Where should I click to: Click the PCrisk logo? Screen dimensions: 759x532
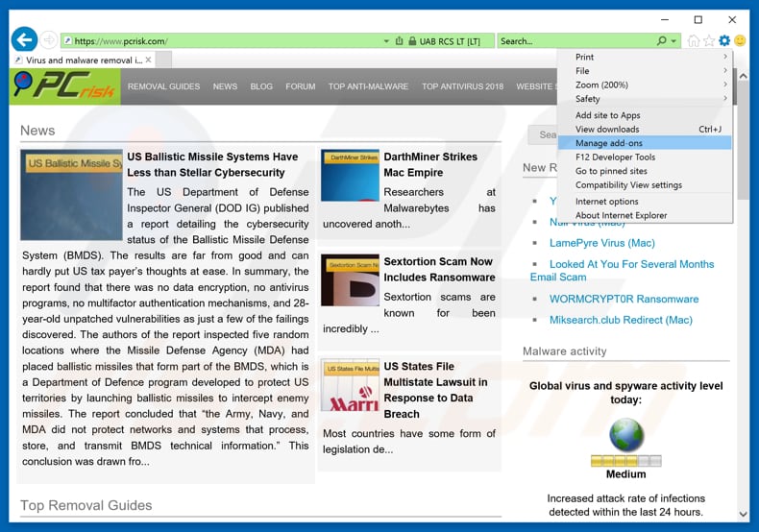click(65, 86)
